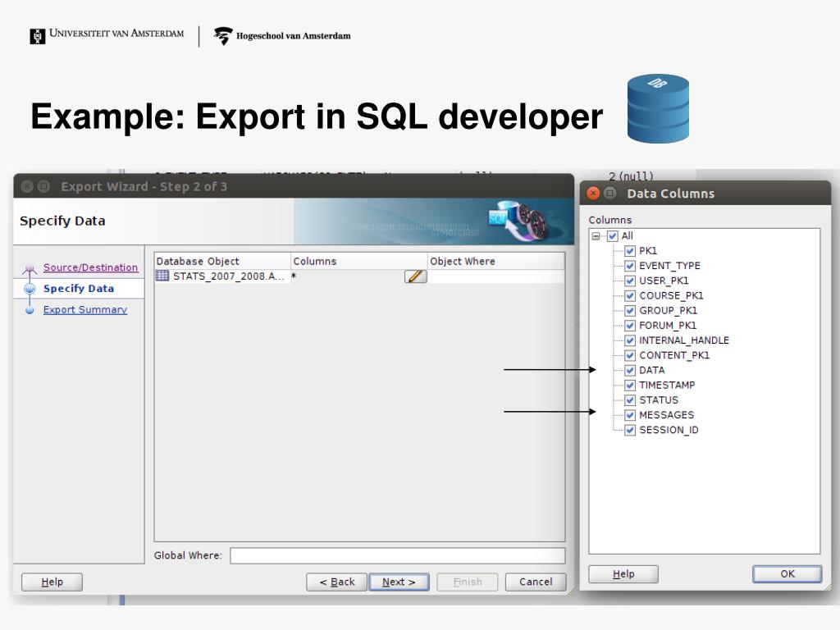Image resolution: width=840 pixels, height=630 pixels.
Task: Close the Data Columns dialog
Action: click(x=593, y=194)
